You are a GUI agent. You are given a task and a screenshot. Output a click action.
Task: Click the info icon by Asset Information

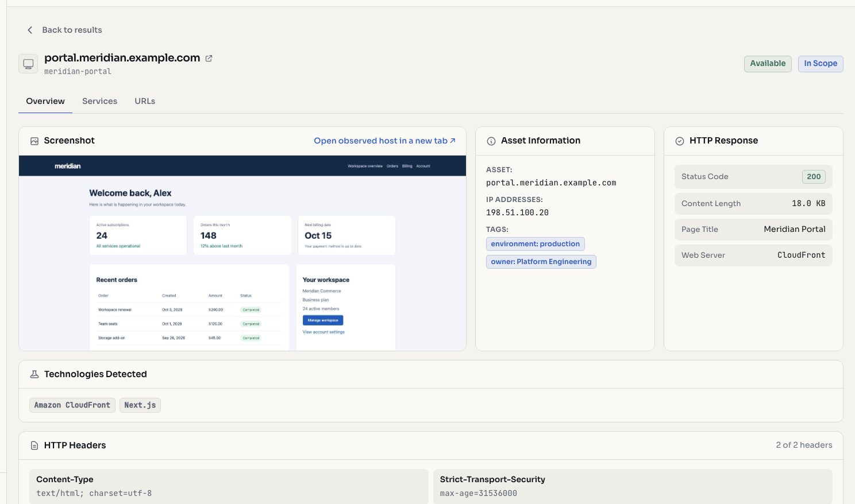coord(491,141)
